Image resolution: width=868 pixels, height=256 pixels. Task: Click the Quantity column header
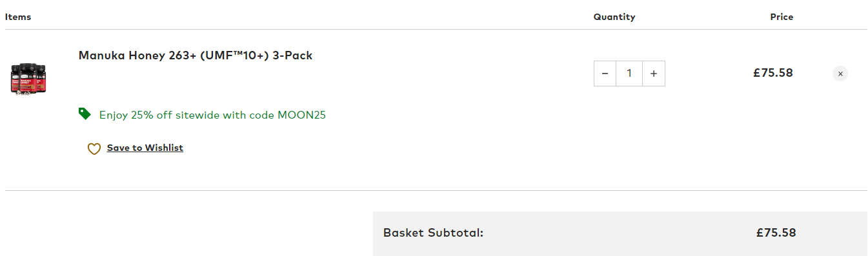(614, 17)
